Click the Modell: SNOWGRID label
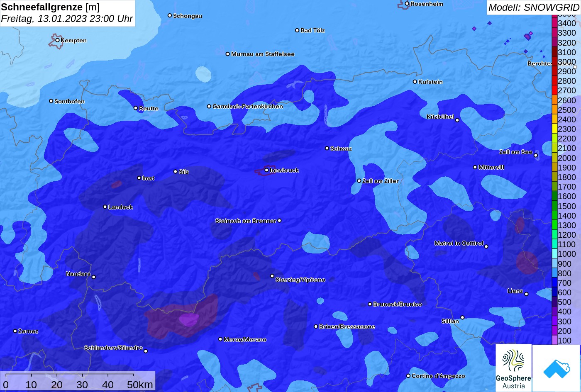The height and width of the screenshot is (392, 581). pos(533,7)
